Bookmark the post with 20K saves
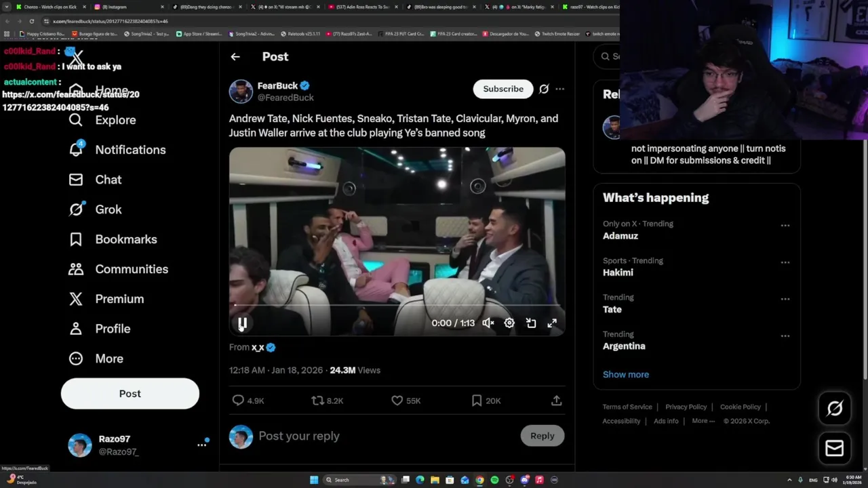The height and width of the screenshot is (488, 868). pyautogui.click(x=486, y=401)
